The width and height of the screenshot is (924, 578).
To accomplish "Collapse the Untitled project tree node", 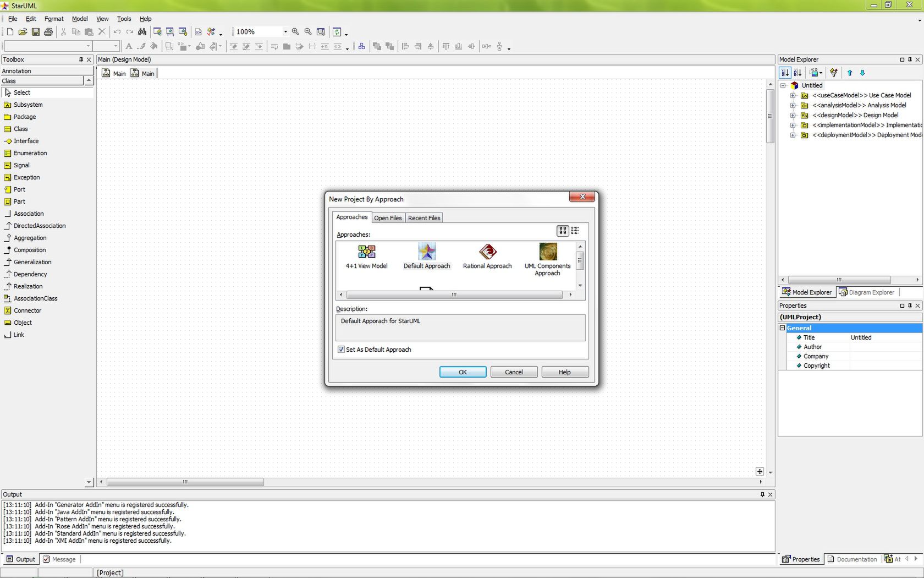I will click(x=783, y=85).
